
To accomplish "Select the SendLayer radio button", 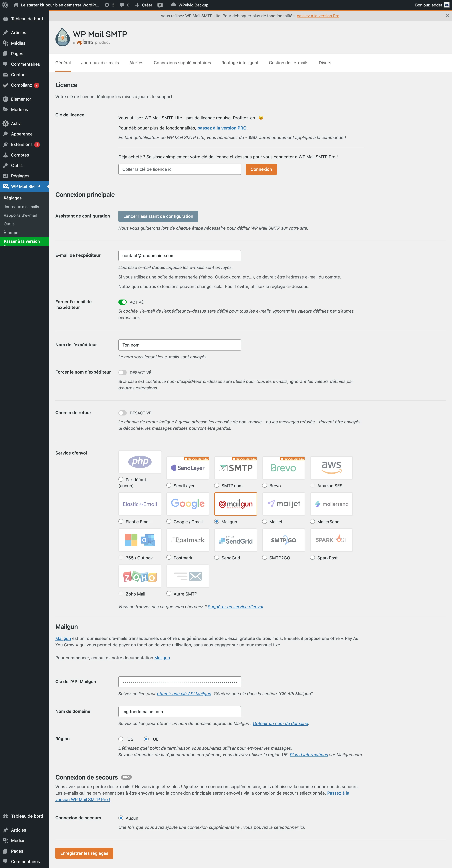I will pos(169,485).
